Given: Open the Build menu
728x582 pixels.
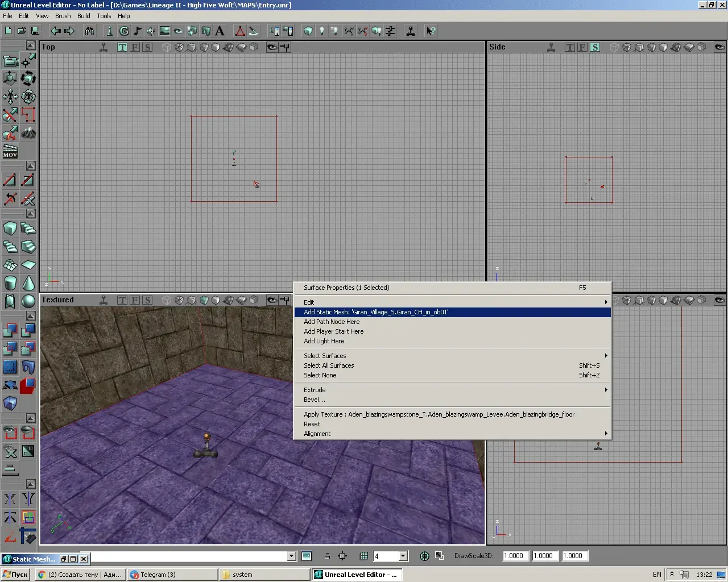Looking at the screenshot, I should pos(84,16).
